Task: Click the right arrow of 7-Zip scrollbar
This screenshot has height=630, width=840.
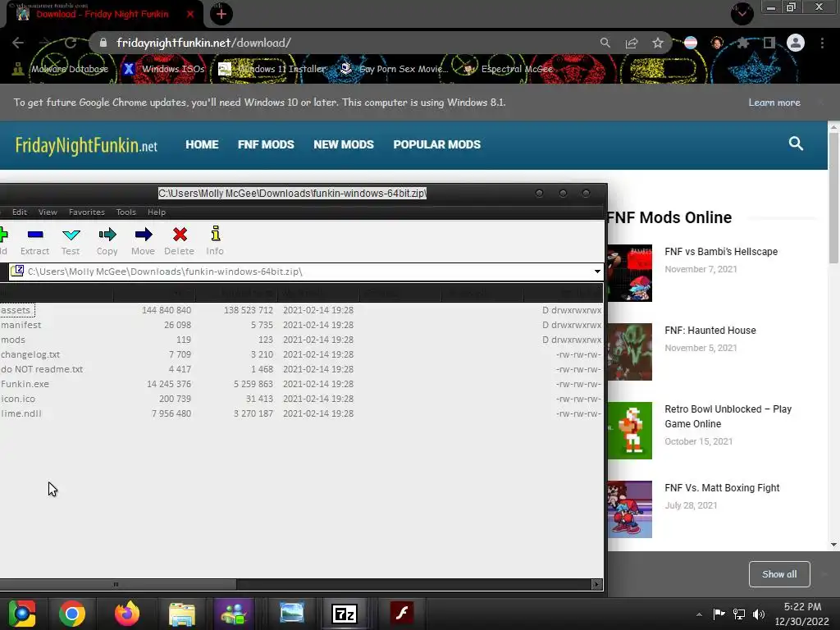Action: click(596, 584)
